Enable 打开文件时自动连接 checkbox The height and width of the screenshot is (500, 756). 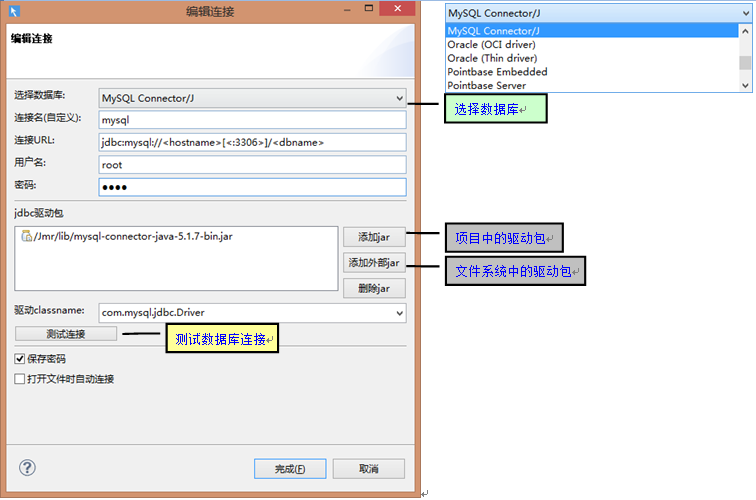coord(20,379)
